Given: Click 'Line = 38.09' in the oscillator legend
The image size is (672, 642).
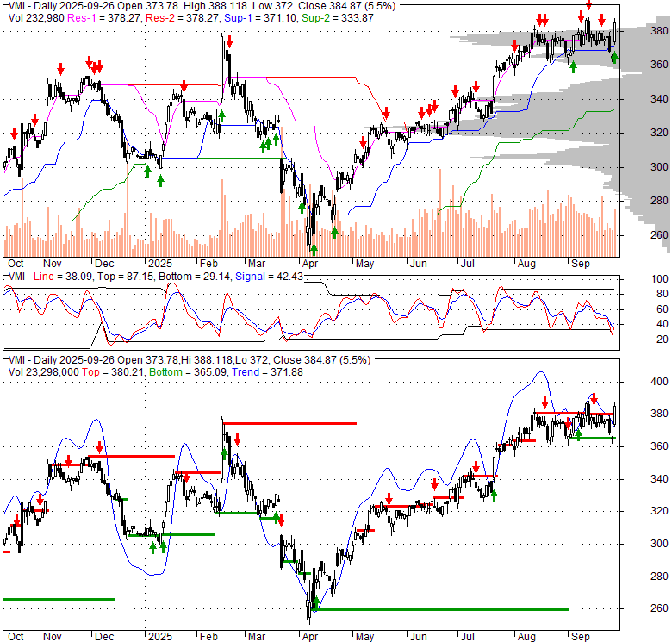Looking at the screenshot, I should [x=63, y=277].
